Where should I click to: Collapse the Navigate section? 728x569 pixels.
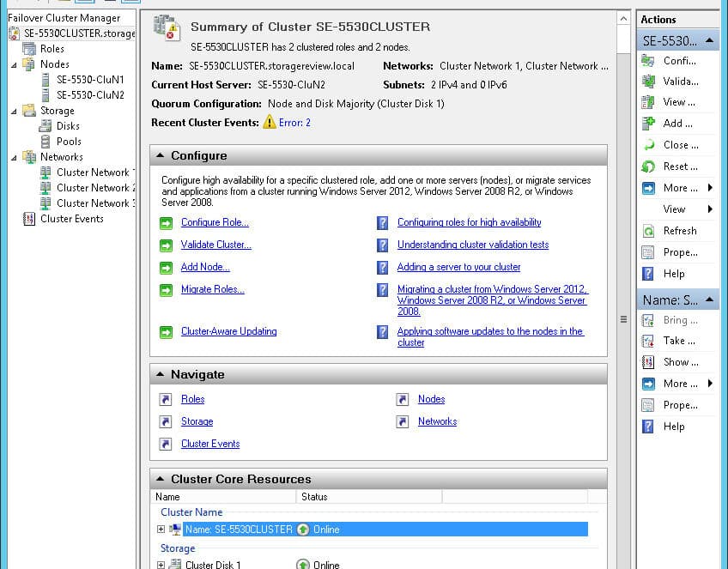(161, 374)
